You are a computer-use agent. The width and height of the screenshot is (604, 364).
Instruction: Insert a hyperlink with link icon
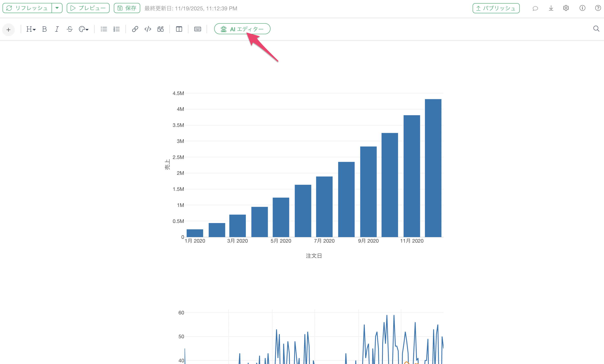tap(135, 29)
